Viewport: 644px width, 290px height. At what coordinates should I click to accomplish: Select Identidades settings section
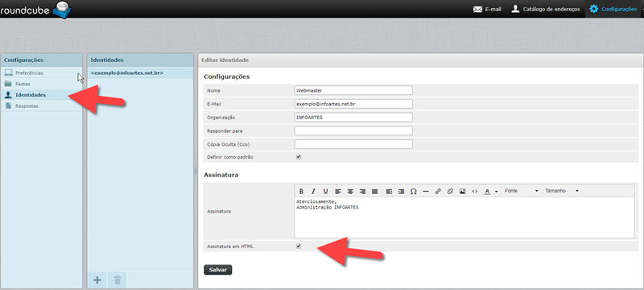(x=42, y=95)
